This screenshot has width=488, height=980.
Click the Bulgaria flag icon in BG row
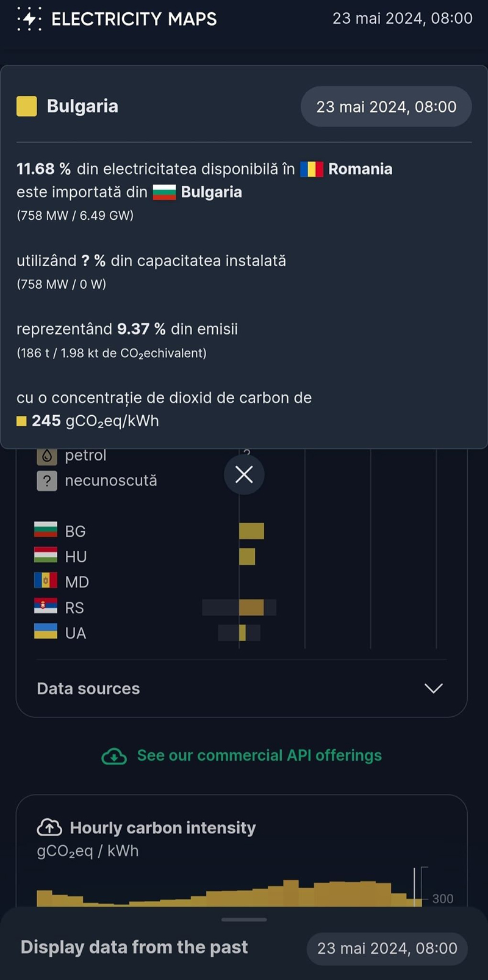point(46,530)
